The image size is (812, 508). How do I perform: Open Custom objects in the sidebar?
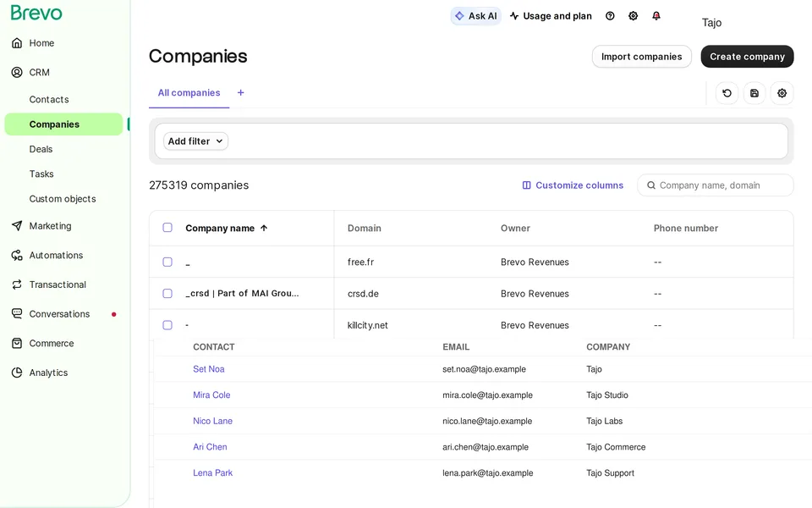pyautogui.click(x=63, y=199)
